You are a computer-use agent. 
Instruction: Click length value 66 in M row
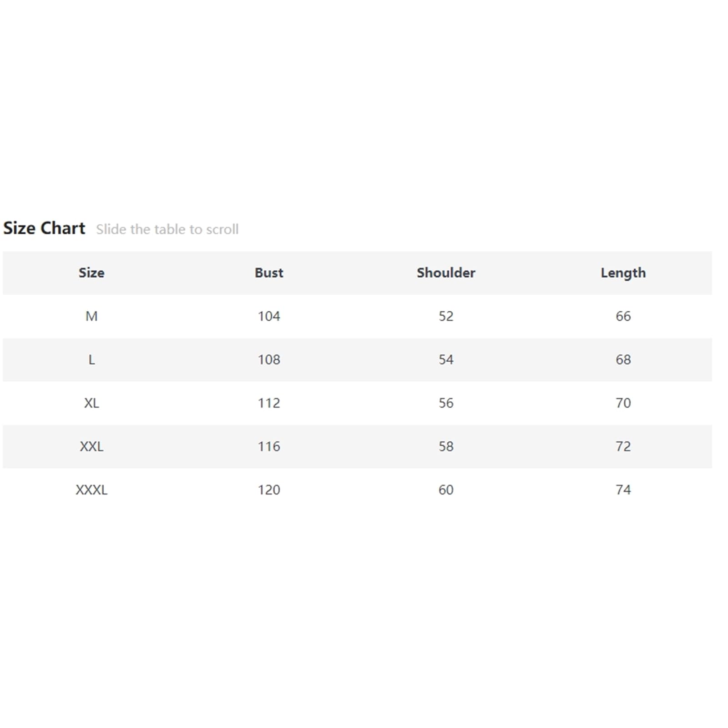click(x=623, y=316)
